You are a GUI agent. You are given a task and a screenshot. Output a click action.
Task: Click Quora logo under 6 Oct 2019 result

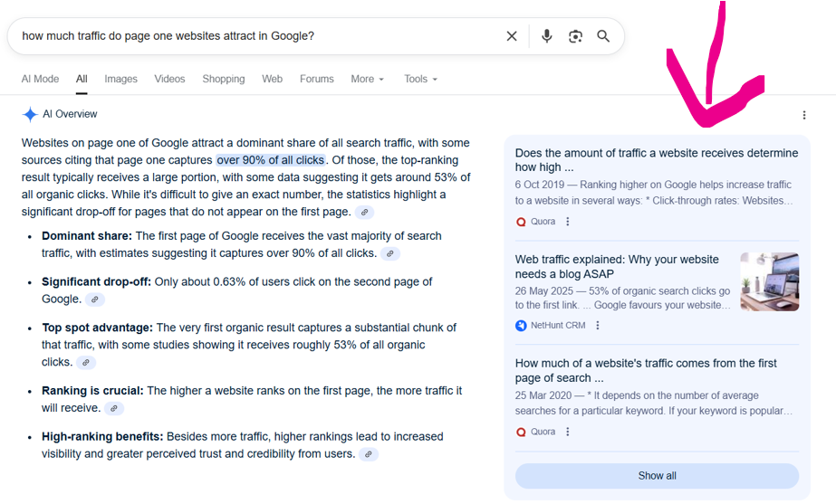click(521, 222)
